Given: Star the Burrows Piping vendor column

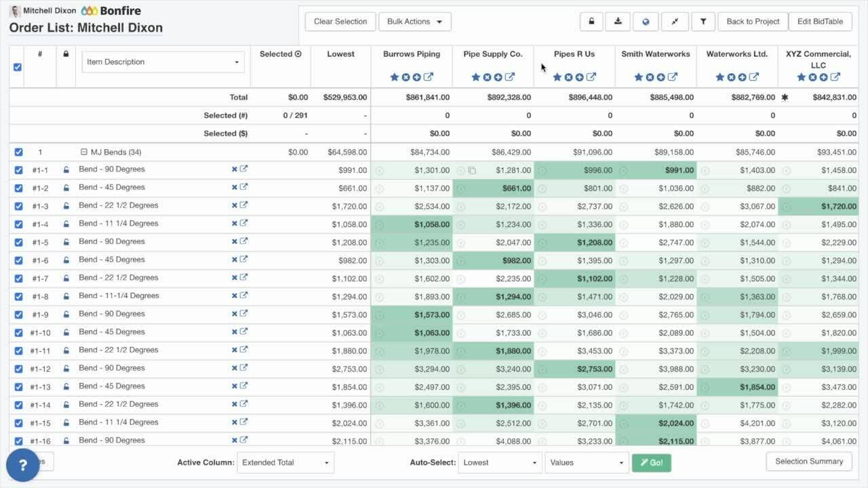Looking at the screenshot, I should [x=395, y=77].
